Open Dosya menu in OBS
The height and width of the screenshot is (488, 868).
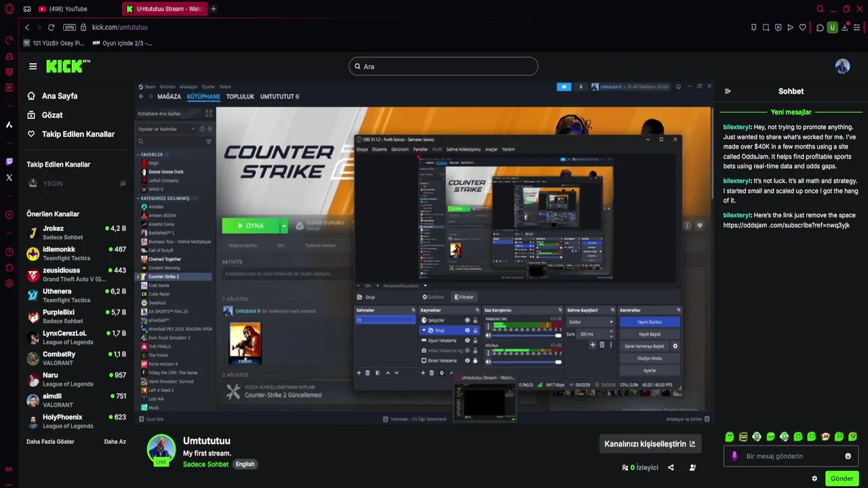pyautogui.click(x=362, y=149)
